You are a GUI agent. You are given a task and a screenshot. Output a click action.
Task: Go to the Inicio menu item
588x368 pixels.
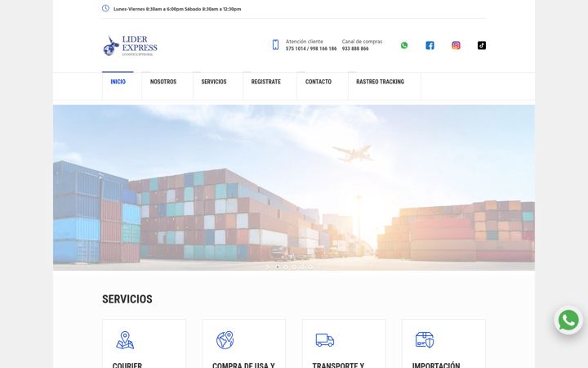pos(118,82)
